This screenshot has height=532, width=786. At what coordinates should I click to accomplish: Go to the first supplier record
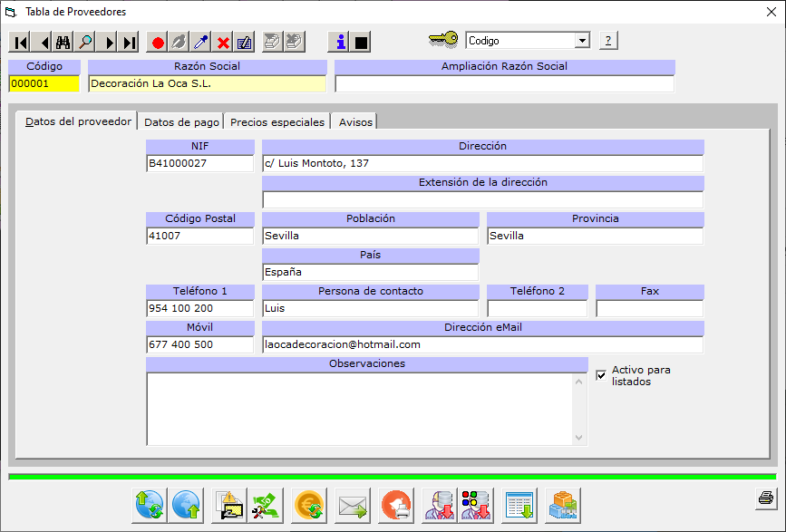(x=20, y=42)
